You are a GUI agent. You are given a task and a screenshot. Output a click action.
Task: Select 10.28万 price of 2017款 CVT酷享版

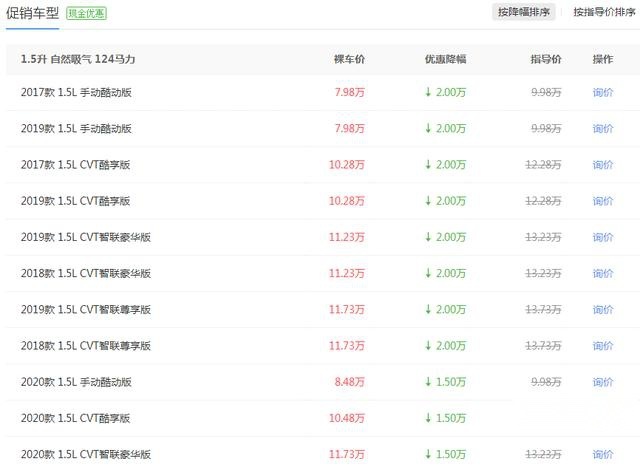(347, 165)
